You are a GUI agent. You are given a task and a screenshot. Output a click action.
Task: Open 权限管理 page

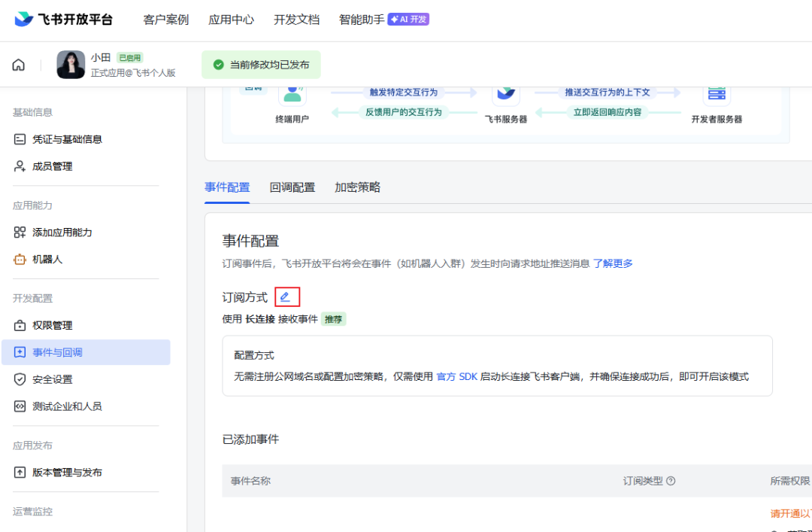click(x=52, y=326)
